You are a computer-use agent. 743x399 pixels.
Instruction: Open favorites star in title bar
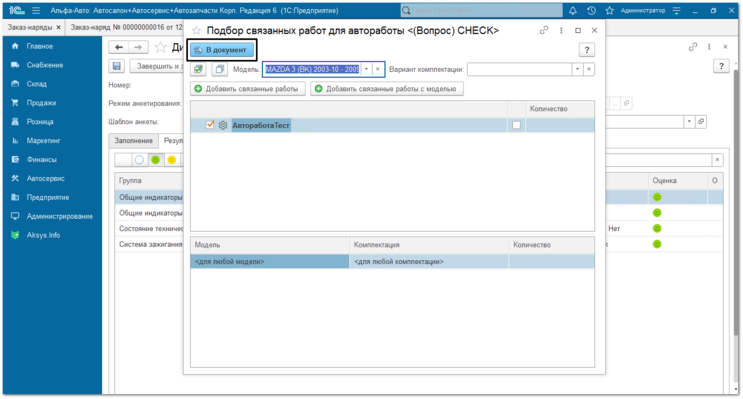[609, 10]
